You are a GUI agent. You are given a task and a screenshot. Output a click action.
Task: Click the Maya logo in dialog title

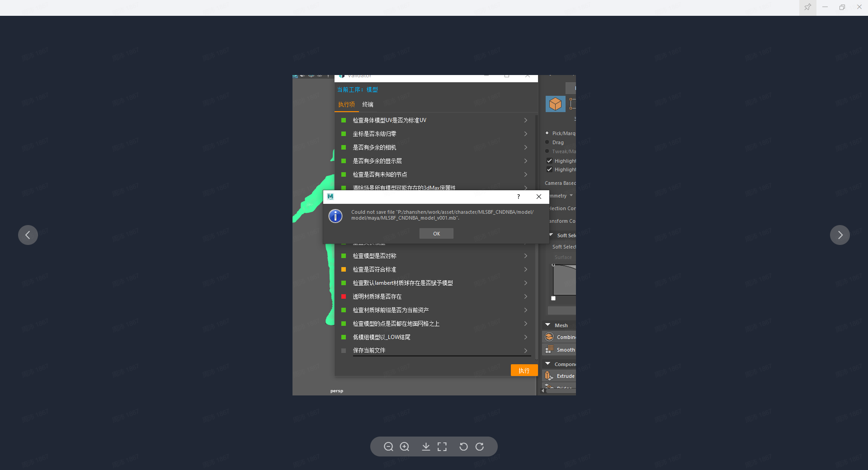point(330,197)
